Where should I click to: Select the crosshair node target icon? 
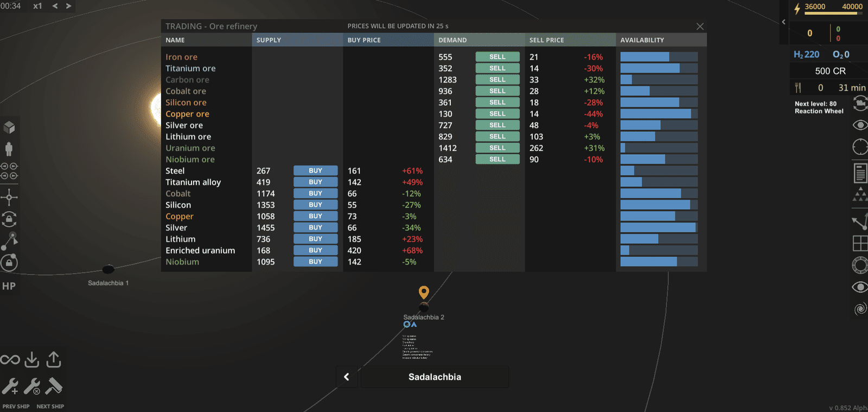tap(9, 197)
